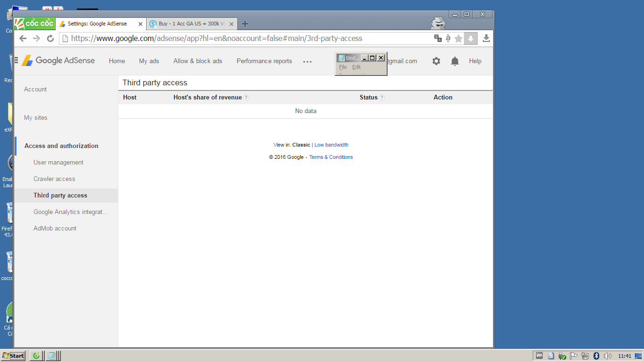Maximize the Untitled Notepad window

pyautogui.click(x=372, y=58)
